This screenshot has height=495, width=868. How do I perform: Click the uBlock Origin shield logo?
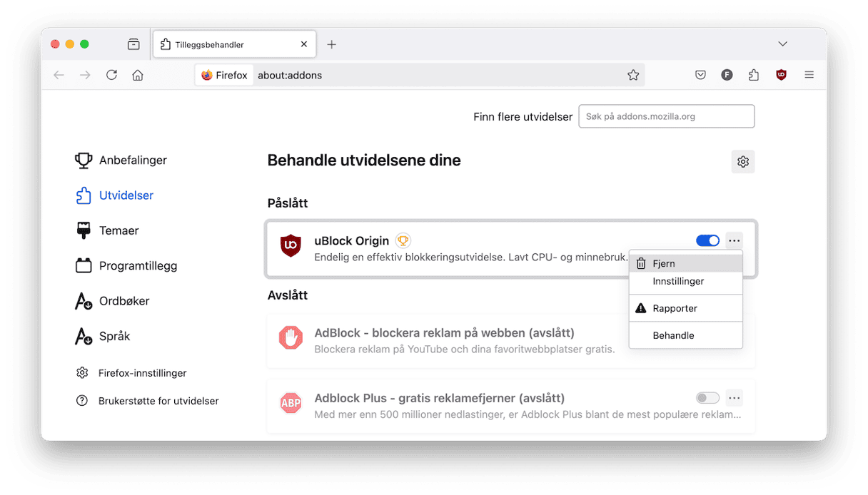(291, 246)
